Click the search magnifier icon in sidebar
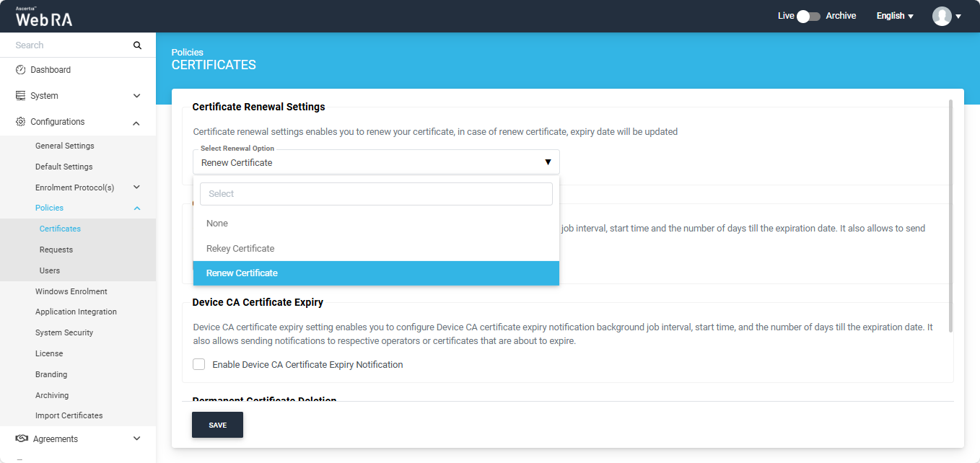This screenshot has width=980, height=463. 137,45
